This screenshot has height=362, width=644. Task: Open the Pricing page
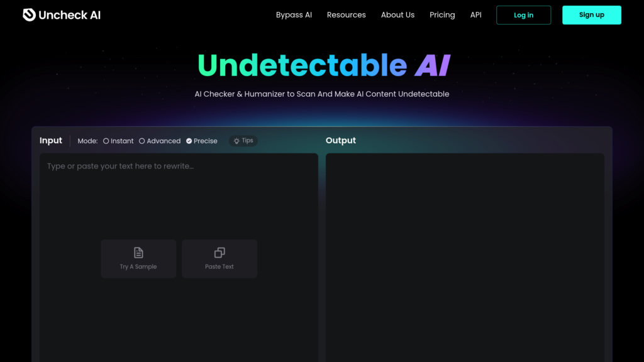pos(442,15)
